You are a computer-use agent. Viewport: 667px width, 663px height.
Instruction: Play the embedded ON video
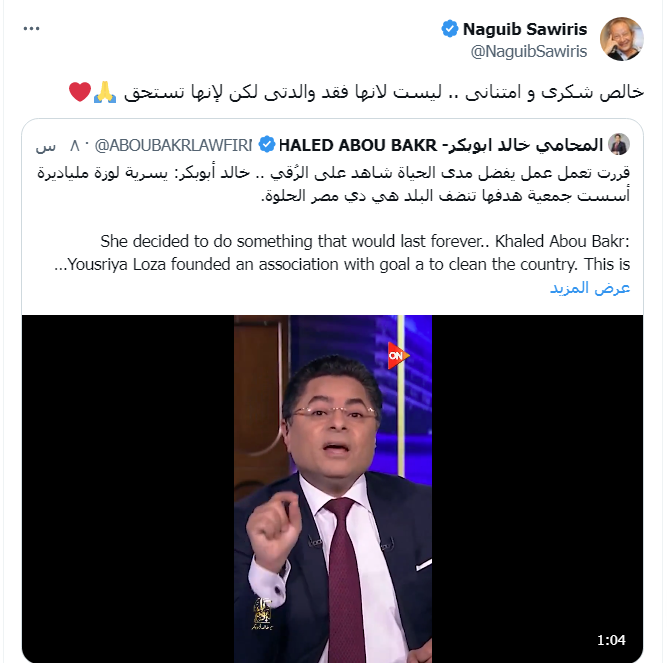click(x=333, y=489)
